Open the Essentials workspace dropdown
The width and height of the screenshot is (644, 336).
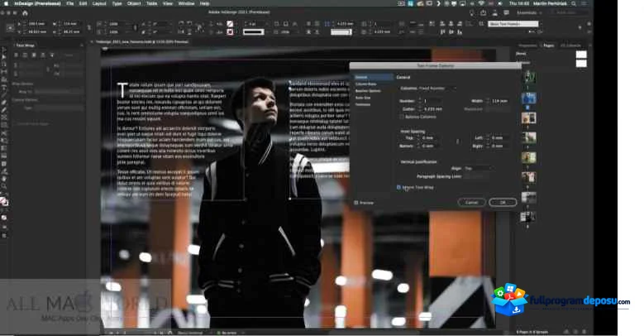pos(529,12)
